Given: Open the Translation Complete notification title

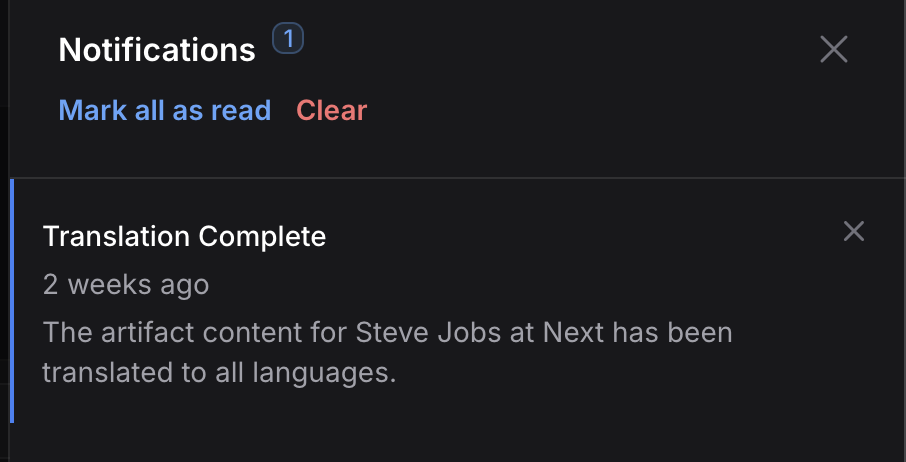Looking at the screenshot, I should pos(184,237).
